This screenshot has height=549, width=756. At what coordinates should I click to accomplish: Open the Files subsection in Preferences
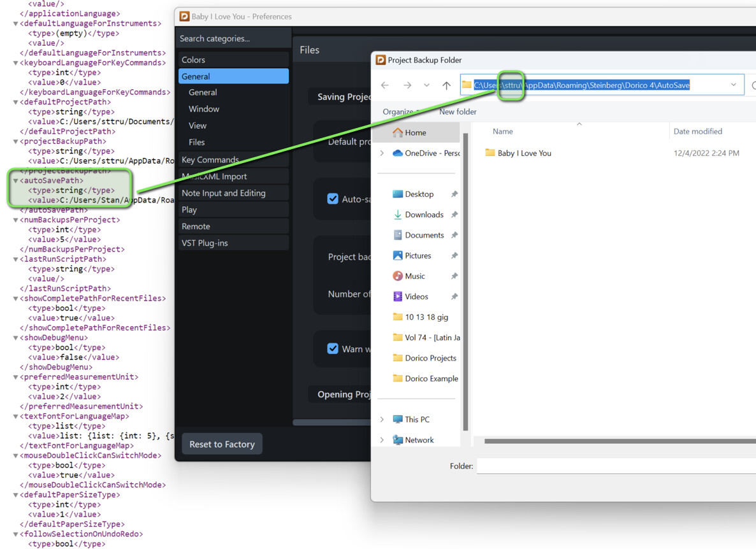[197, 142]
